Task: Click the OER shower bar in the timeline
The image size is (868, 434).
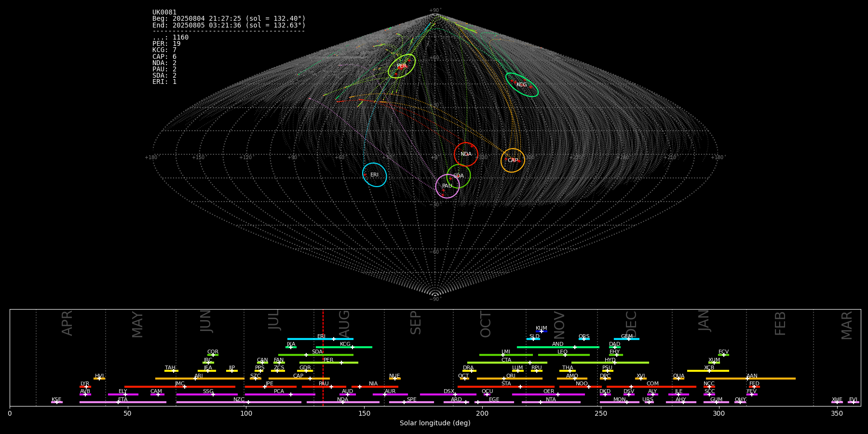Action: coord(548,394)
